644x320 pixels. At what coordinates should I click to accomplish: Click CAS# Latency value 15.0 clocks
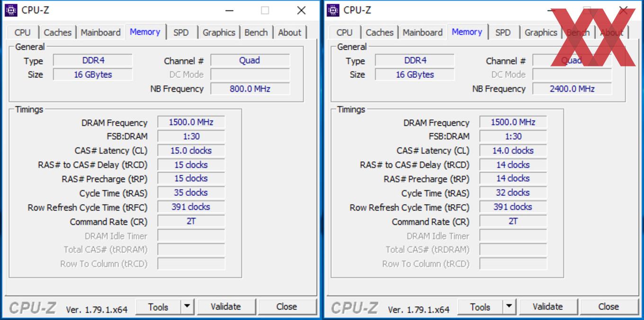191,151
